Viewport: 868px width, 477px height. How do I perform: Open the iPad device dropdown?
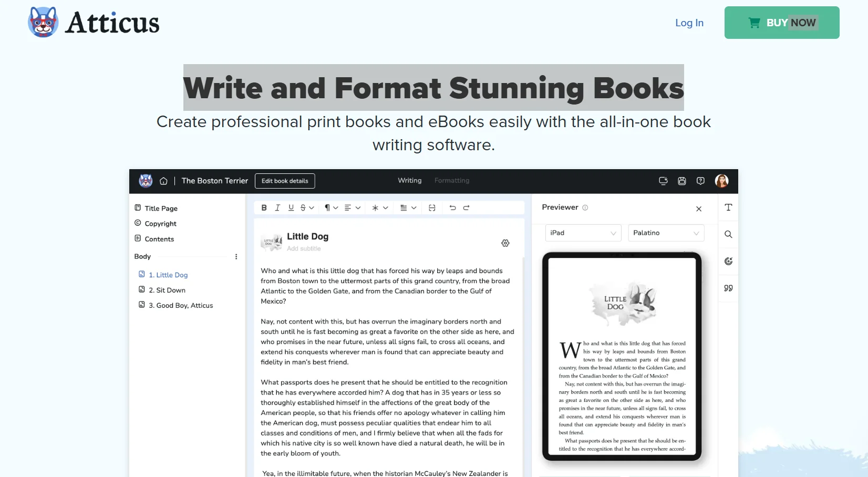[583, 233]
